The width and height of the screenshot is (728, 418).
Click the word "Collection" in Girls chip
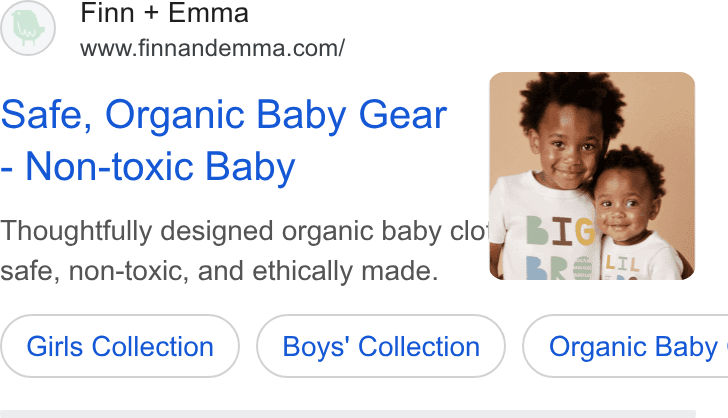tap(153, 346)
